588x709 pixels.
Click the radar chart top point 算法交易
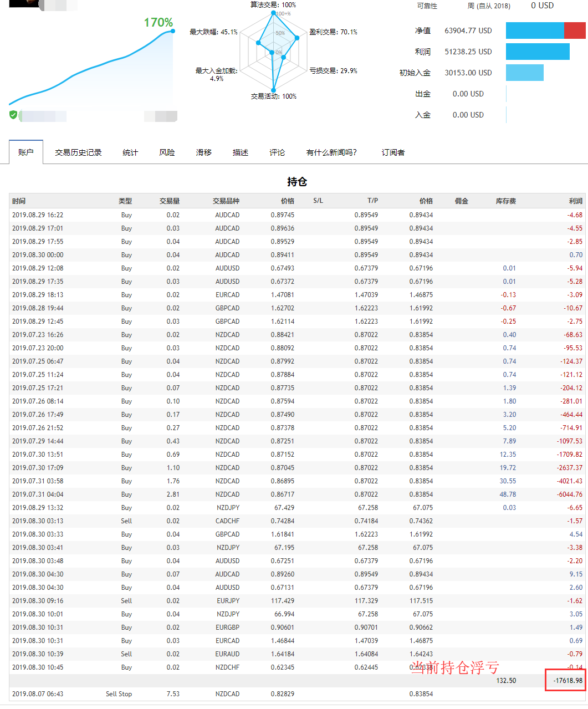pyautogui.click(x=273, y=13)
